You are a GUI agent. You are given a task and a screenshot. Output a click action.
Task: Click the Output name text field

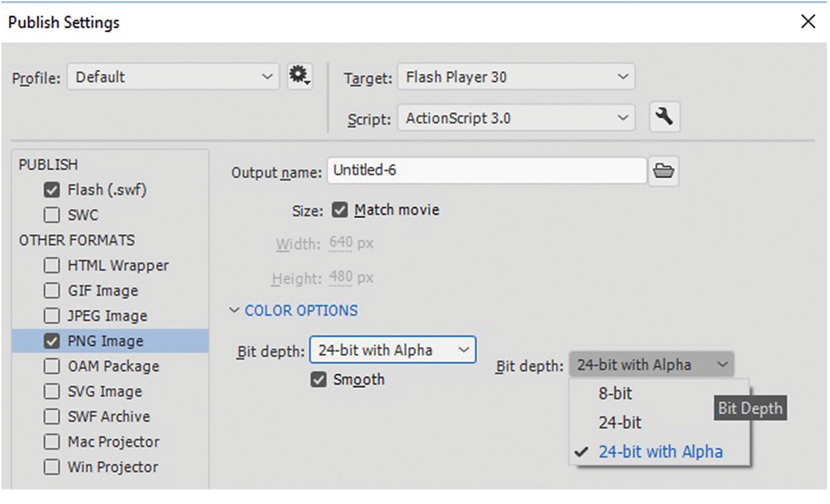point(486,171)
